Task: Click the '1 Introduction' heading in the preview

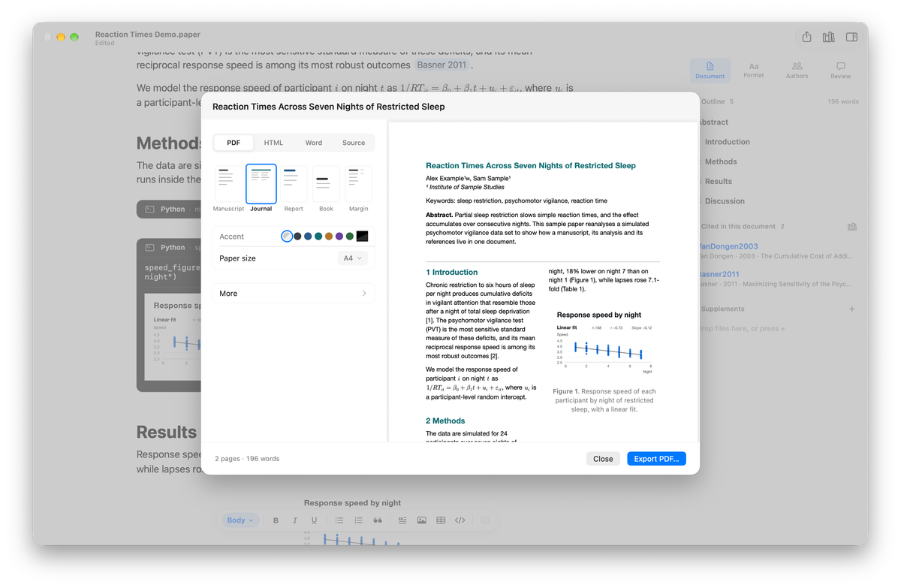Action: 451,272
